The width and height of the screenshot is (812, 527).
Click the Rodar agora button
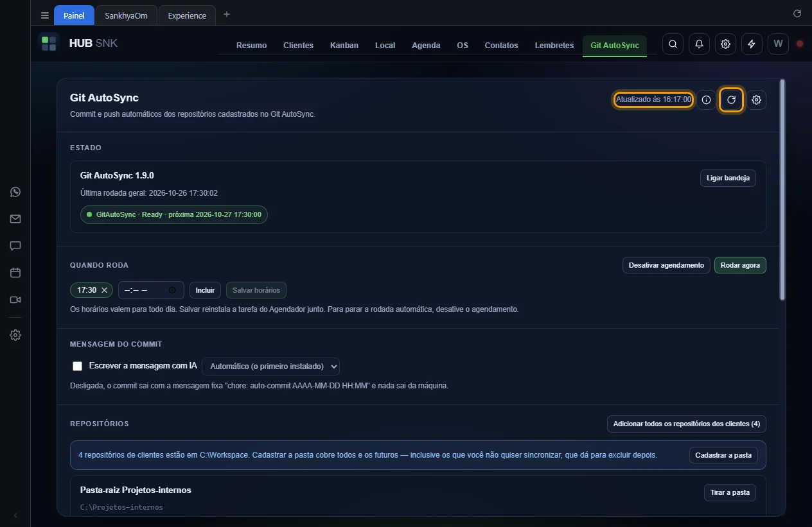(x=740, y=265)
